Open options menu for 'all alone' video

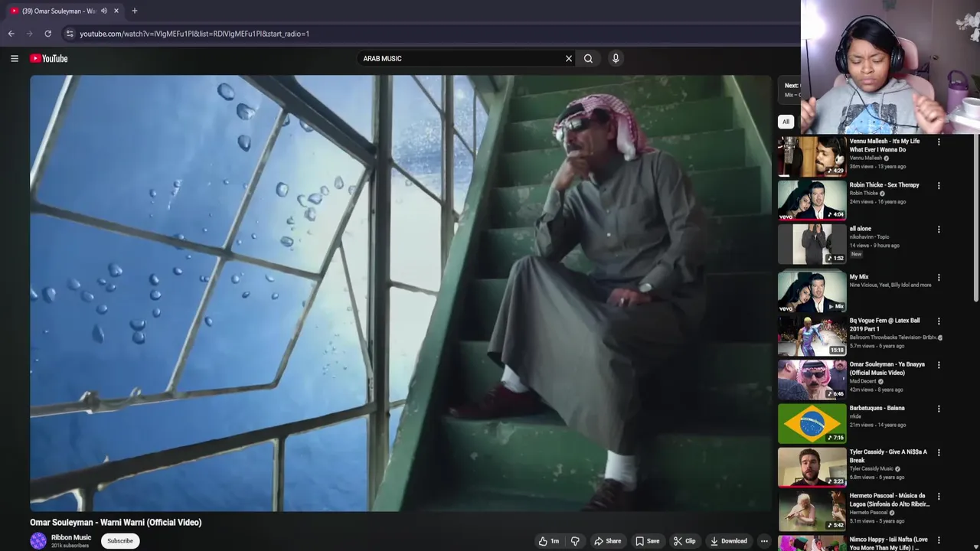[x=939, y=229]
